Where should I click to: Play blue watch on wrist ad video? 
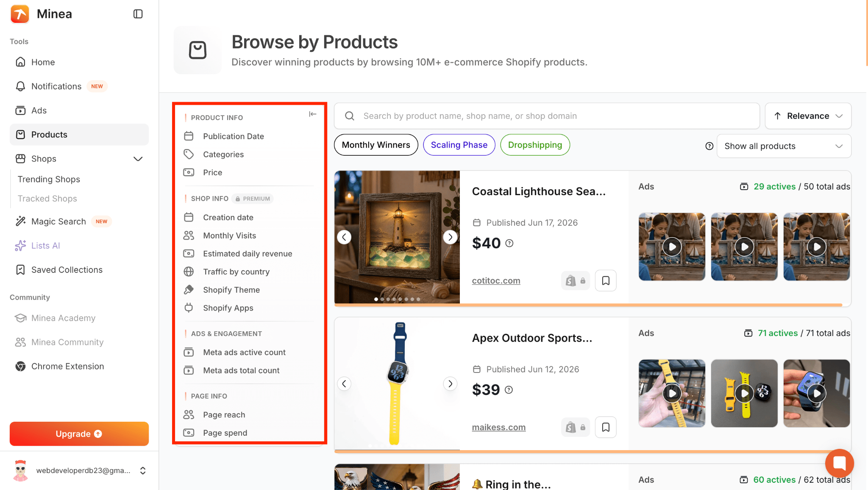click(x=817, y=393)
